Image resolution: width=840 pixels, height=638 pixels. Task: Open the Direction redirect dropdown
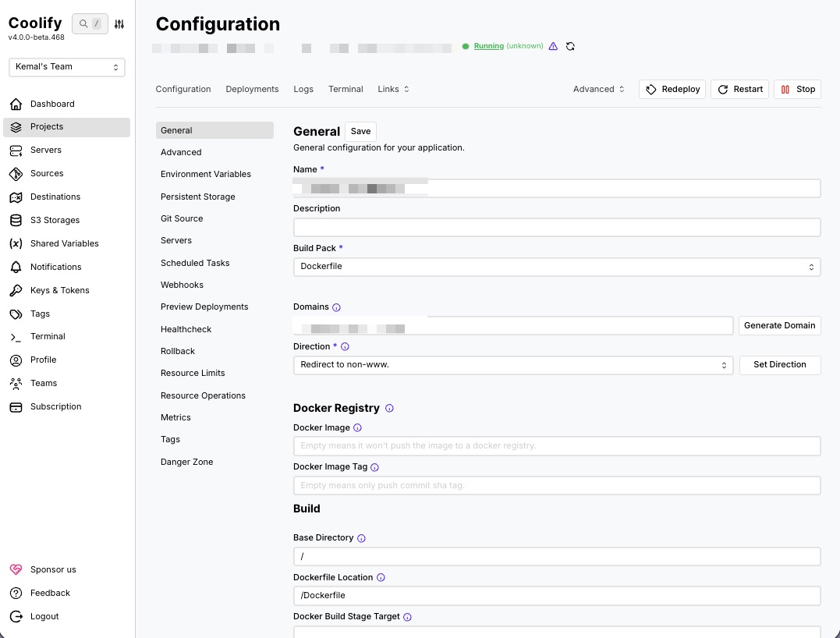pos(512,365)
